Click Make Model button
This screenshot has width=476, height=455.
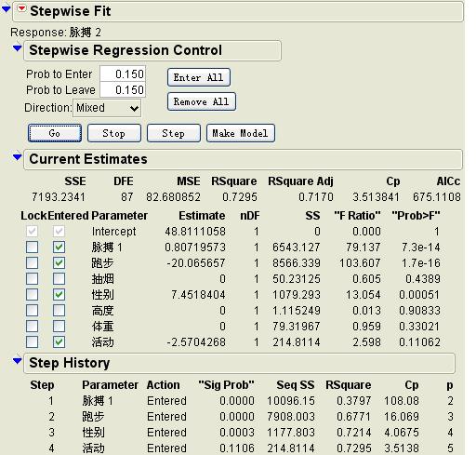(241, 133)
